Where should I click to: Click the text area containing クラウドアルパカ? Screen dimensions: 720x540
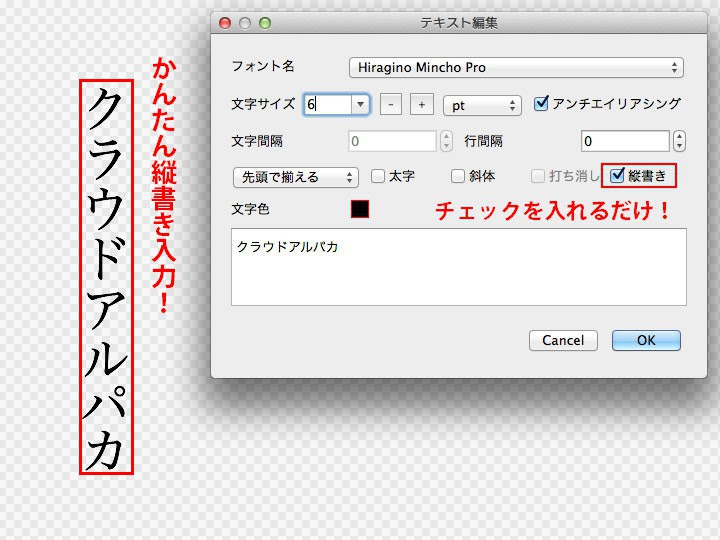point(459,267)
